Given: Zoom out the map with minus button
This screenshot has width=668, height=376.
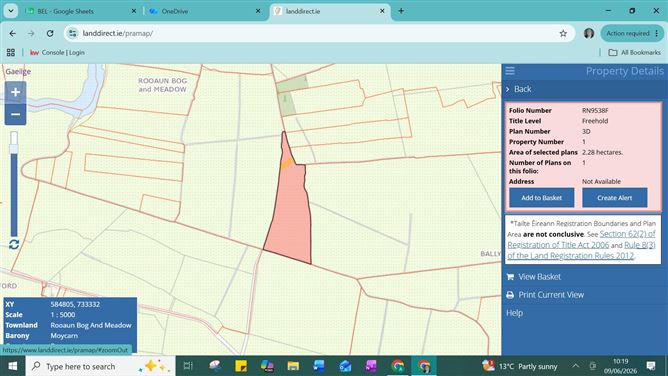Looking at the screenshot, I should pyautogui.click(x=15, y=114).
